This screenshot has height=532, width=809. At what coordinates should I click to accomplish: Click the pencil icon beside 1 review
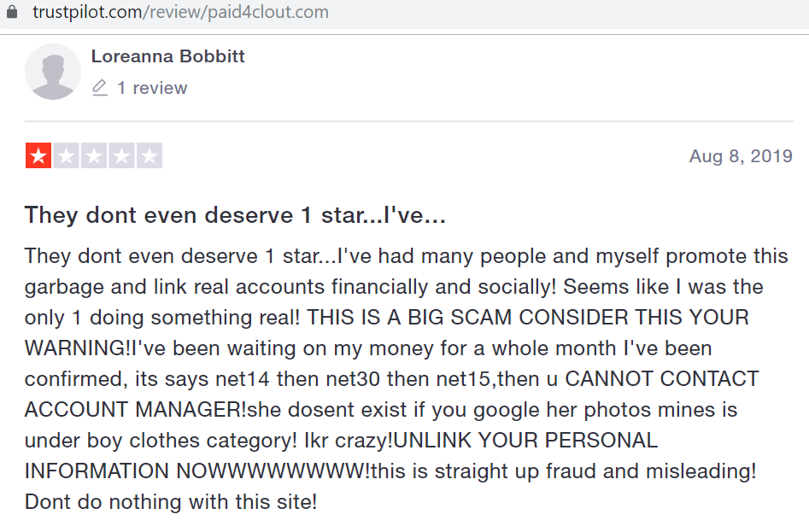(x=100, y=88)
